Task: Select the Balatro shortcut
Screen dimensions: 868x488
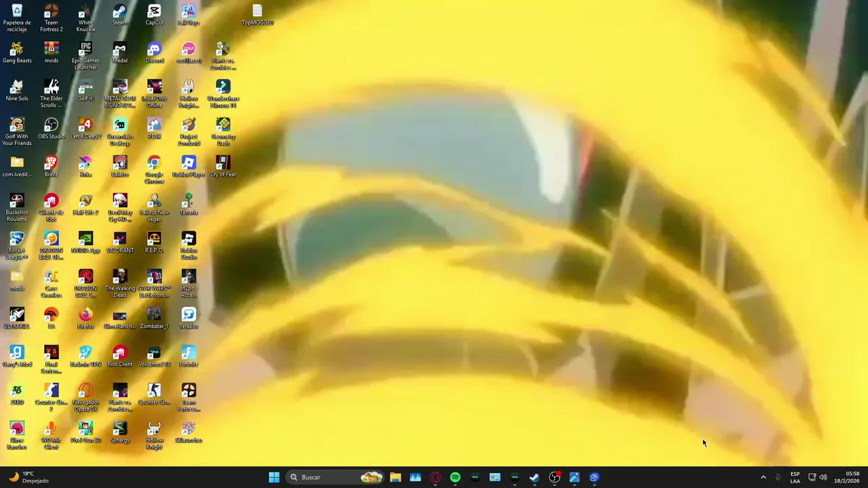Action: pyautogui.click(x=120, y=167)
